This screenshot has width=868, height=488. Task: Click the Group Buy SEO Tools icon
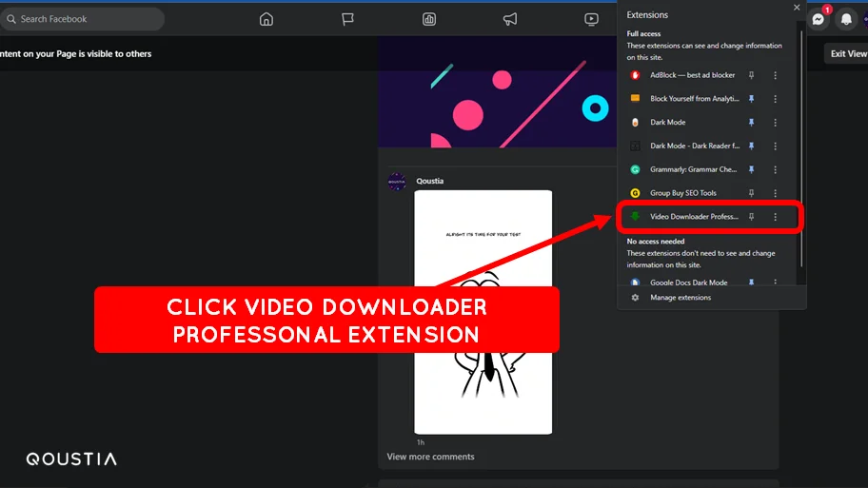point(635,193)
